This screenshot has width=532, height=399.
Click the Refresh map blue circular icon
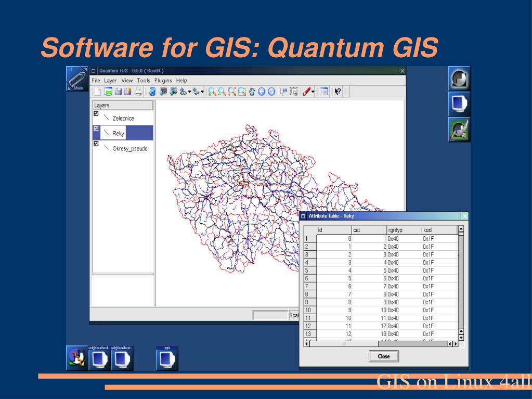pos(271,92)
